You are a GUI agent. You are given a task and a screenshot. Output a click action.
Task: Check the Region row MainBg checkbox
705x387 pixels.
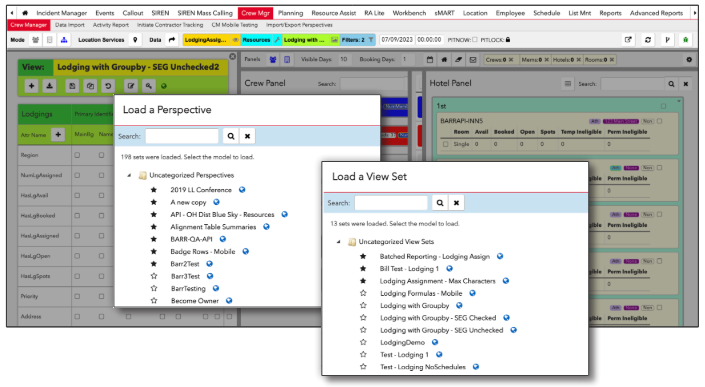(x=77, y=155)
